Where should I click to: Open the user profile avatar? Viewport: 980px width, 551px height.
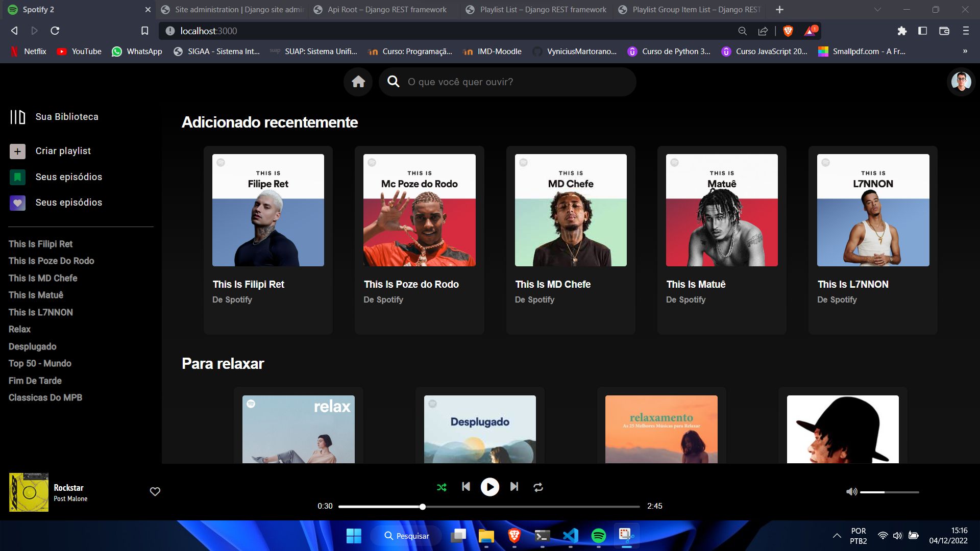[x=961, y=82]
